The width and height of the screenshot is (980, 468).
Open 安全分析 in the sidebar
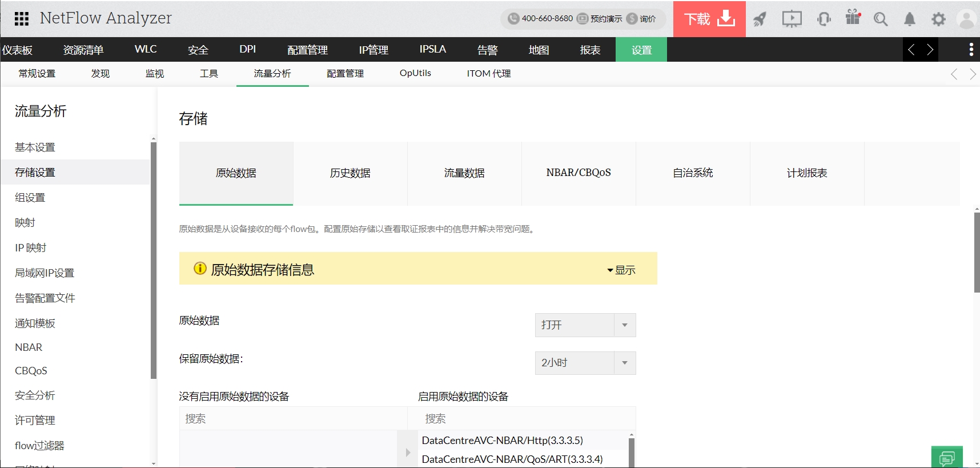coord(35,395)
